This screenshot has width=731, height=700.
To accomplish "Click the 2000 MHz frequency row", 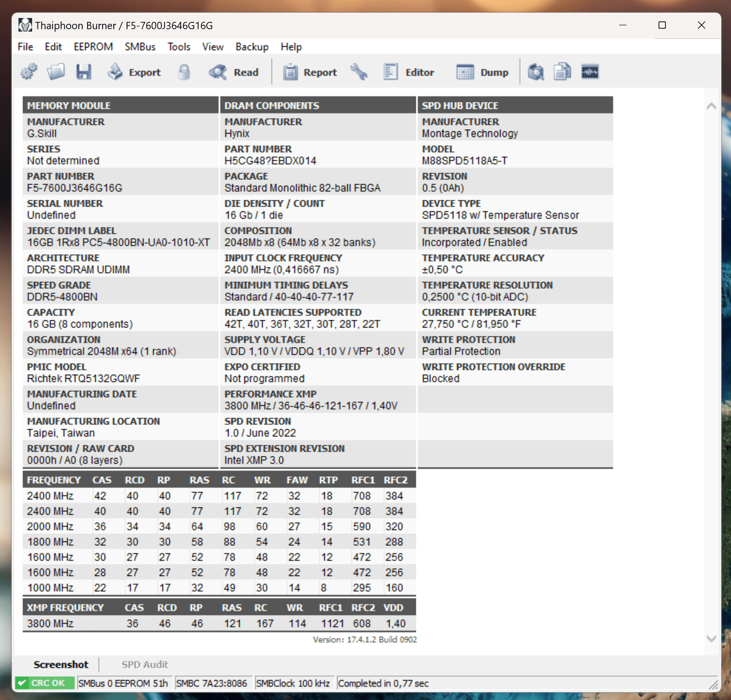I will click(x=219, y=526).
